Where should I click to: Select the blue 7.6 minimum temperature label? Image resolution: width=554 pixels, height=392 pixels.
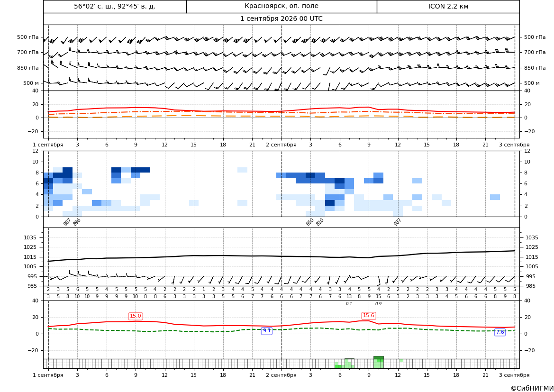[500, 332]
